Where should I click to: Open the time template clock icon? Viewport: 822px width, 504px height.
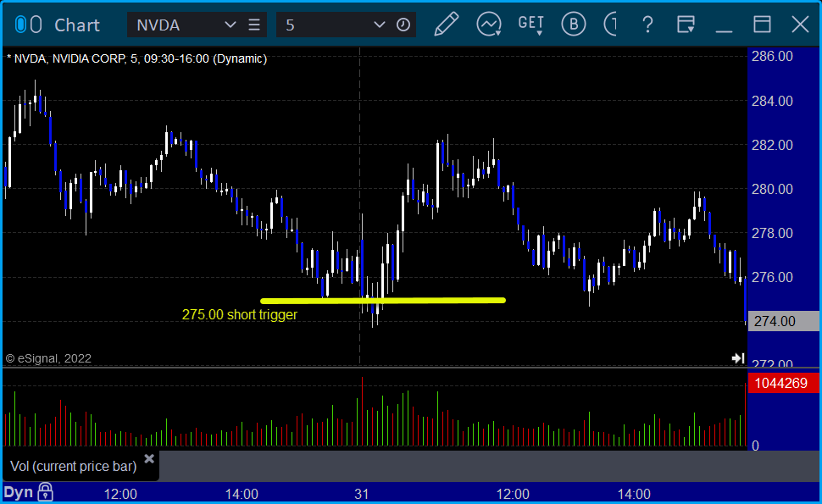point(403,25)
